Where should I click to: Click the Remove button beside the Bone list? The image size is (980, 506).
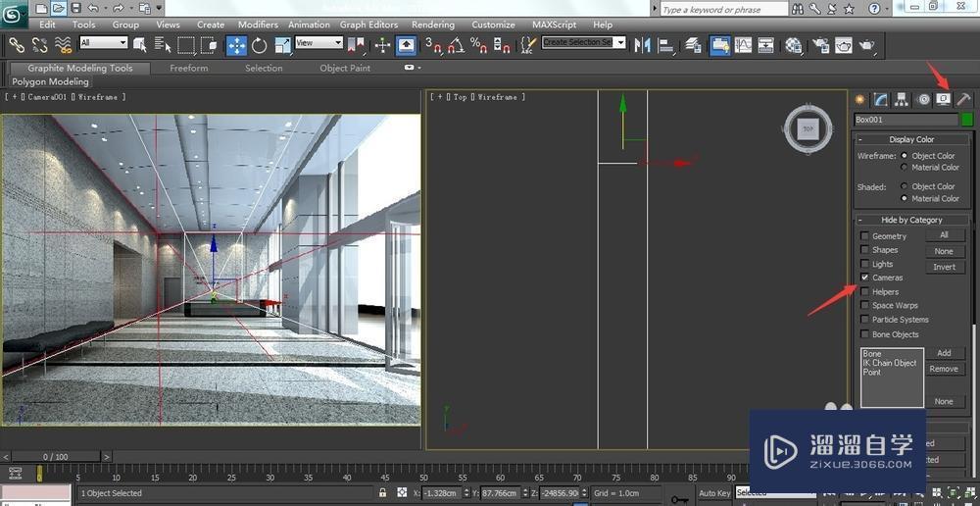coord(944,369)
